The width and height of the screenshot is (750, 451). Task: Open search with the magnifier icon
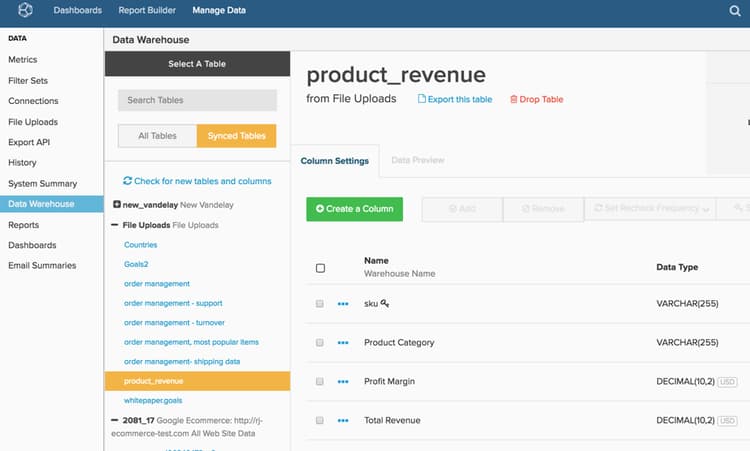point(735,11)
